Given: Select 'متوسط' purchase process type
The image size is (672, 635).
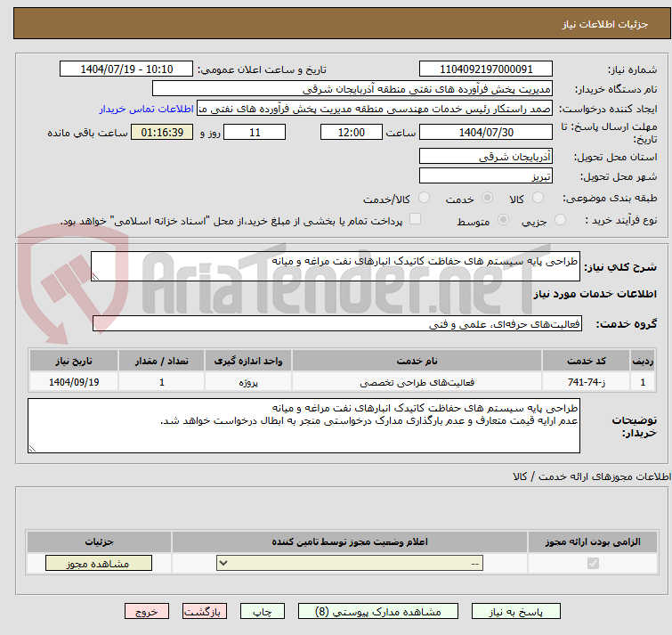Looking at the screenshot, I should (504, 220).
